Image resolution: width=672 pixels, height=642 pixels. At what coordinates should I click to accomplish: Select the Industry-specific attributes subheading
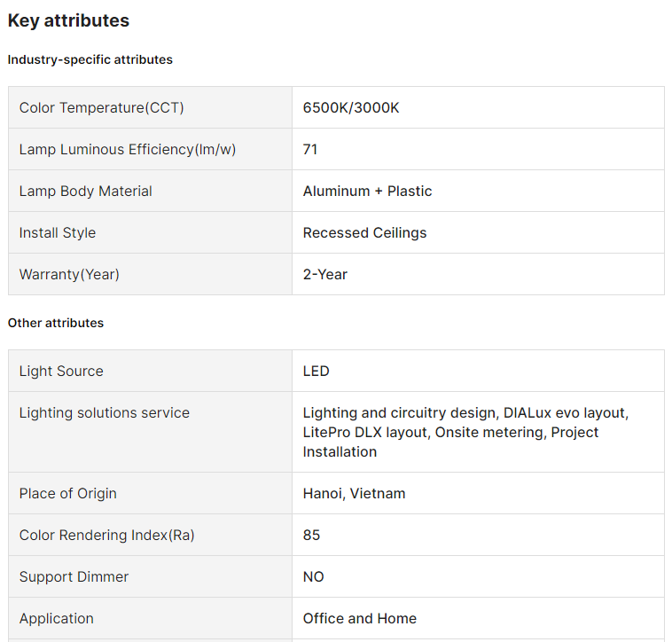point(90,59)
